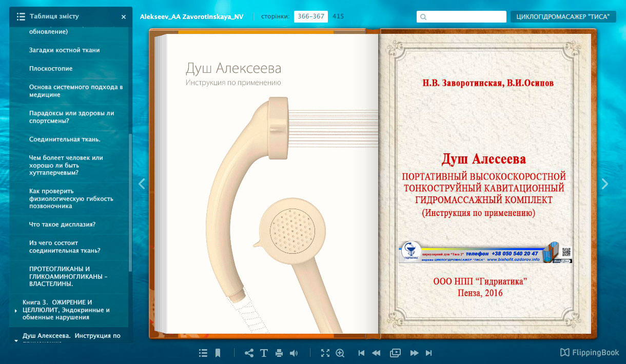Open ПРОТЕОГЛИКАНЫ И ГЛИКОАМИНОГЛИКАНЫ item
Screen dimensions: 626x364
(68, 276)
